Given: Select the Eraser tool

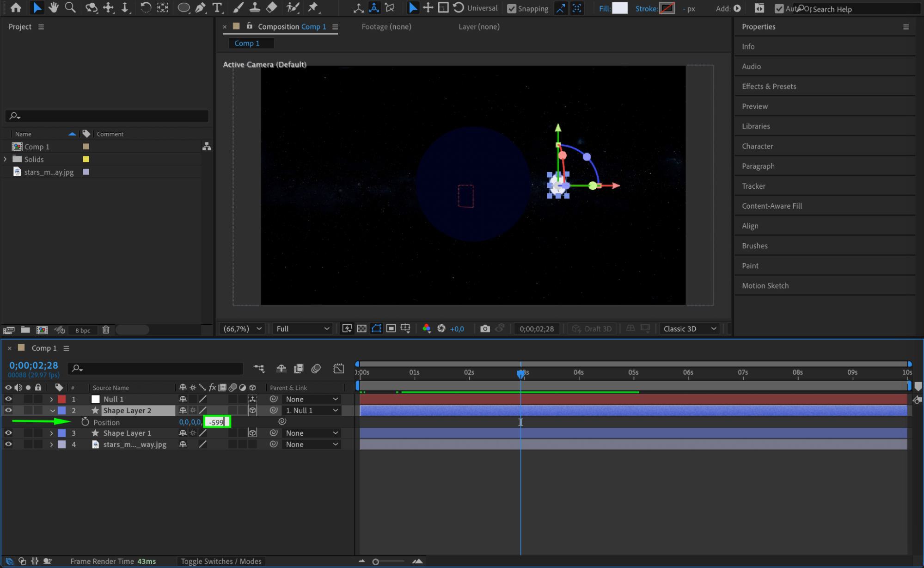Looking at the screenshot, I should pyautogui.click(x=272, y=7).
